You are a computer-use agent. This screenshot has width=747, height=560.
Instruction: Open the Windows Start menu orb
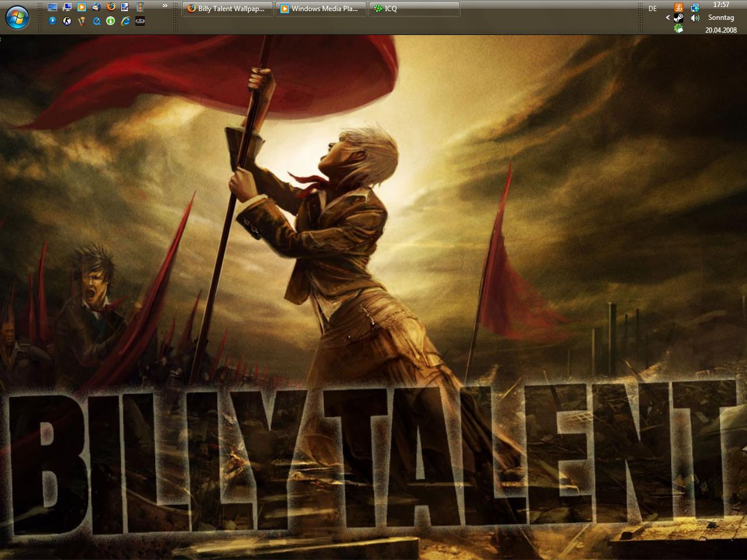pos(17,17)
